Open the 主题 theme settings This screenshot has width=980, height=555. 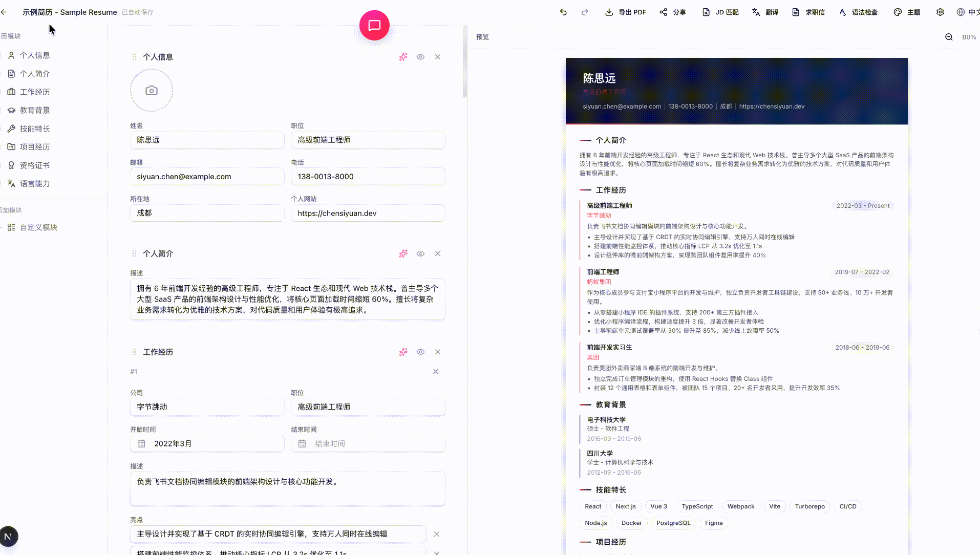(906, 12)
